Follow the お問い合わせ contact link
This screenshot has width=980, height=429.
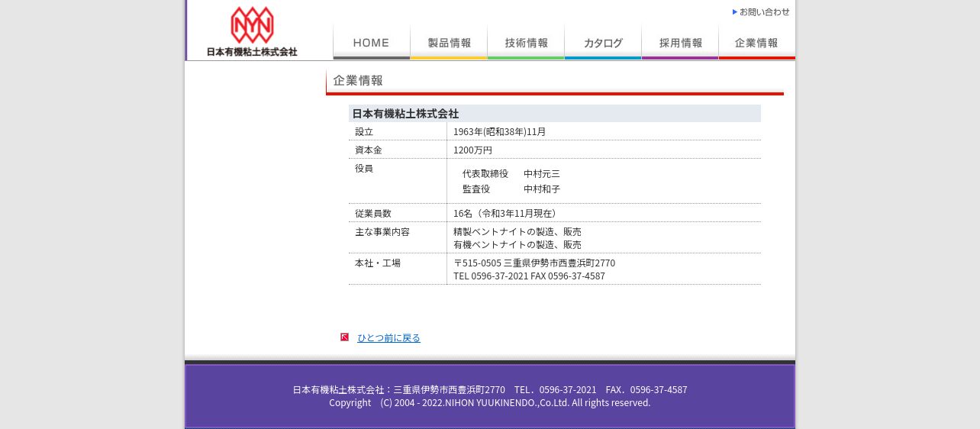(x=764, y=11)
